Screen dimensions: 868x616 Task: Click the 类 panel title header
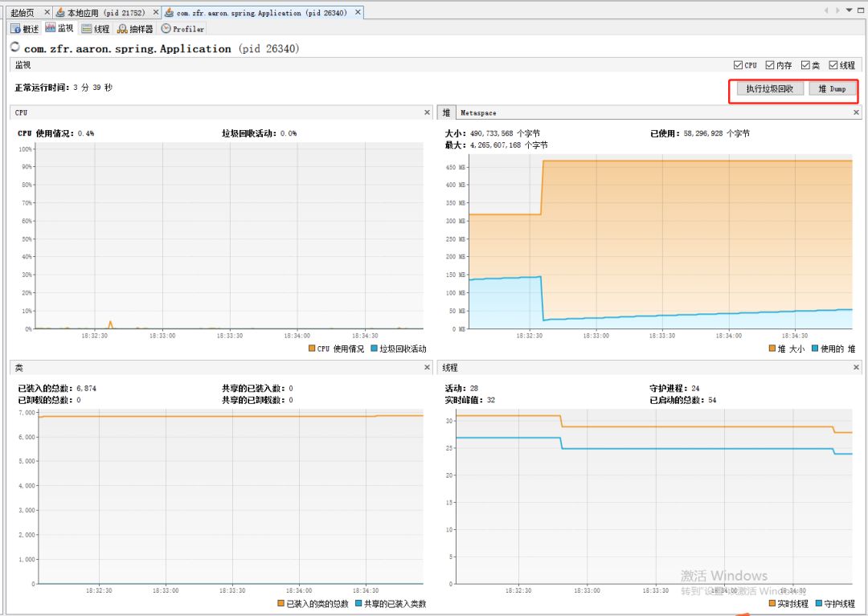18,367
